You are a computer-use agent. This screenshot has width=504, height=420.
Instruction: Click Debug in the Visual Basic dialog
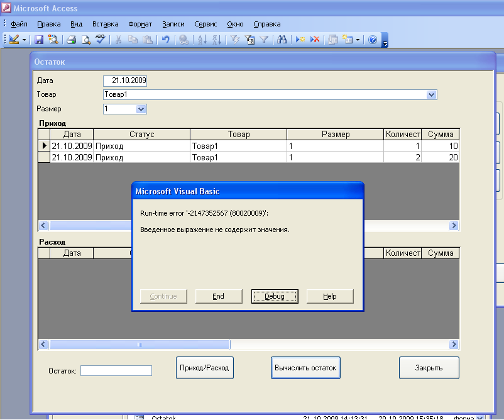(275, 296)
